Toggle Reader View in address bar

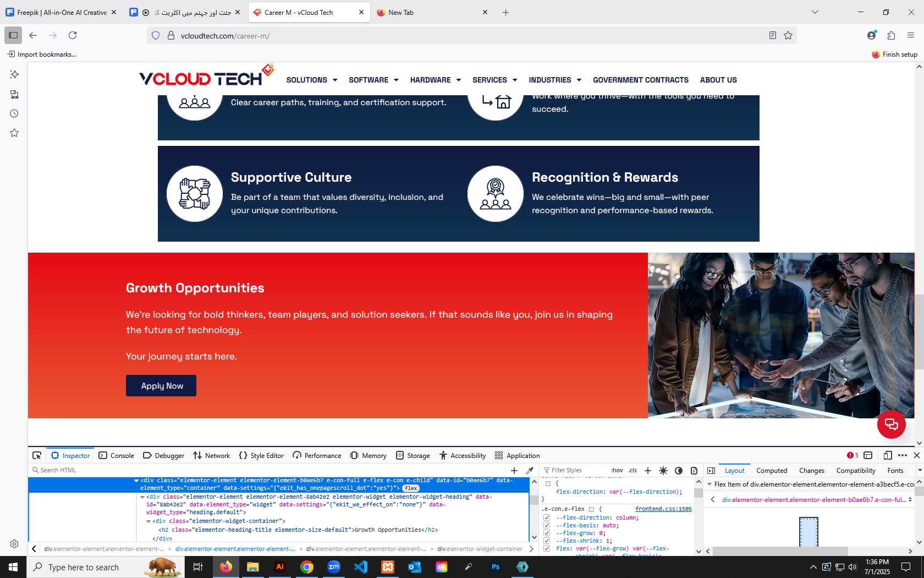[773, 35]
